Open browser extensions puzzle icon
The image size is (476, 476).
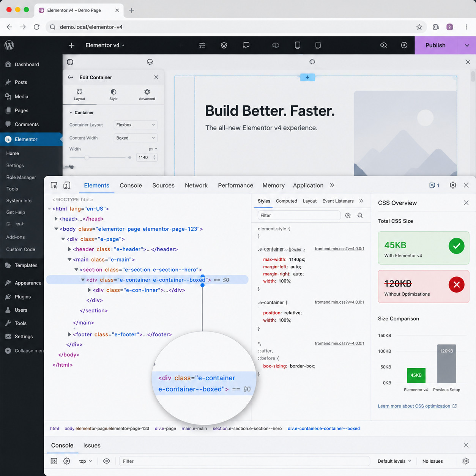(436, 27)
